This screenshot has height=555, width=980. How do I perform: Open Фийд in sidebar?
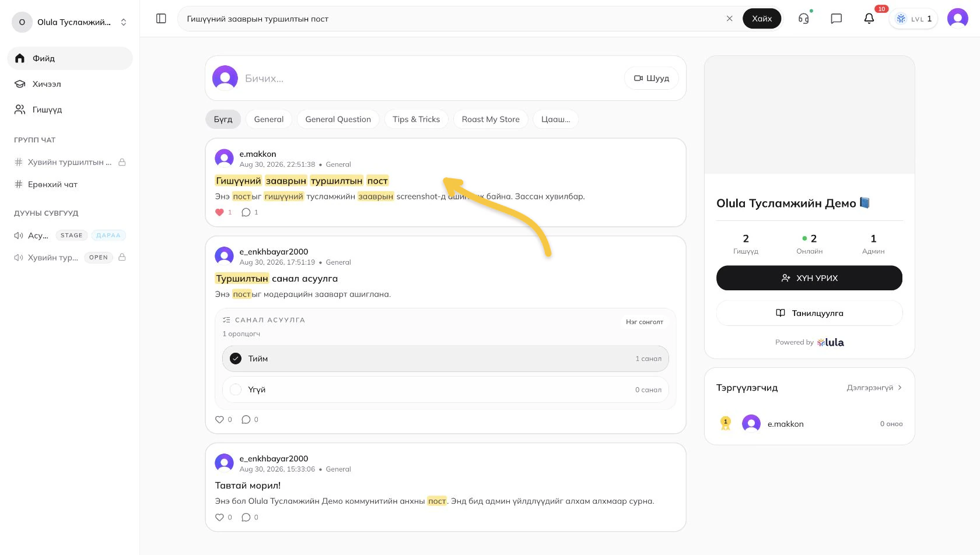(70, 58)
